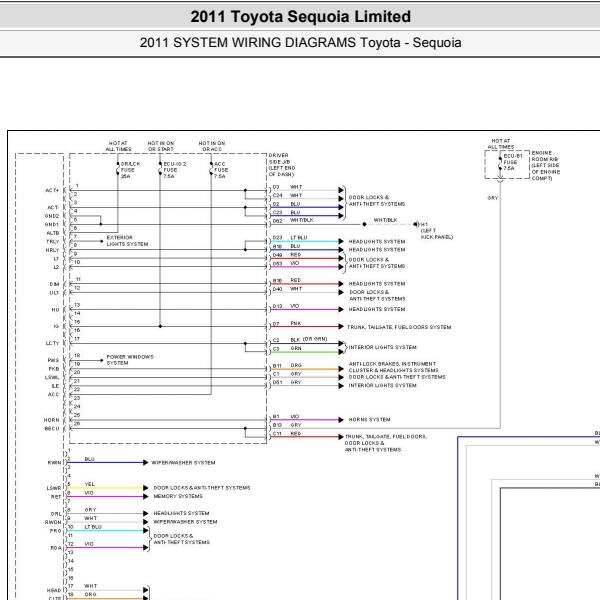The height and width of the screenshot is (600, 600).
Task: Click 'HEADLIGHTS SYSTEM' on DRL GRY wire
Action: pos(181,513)
